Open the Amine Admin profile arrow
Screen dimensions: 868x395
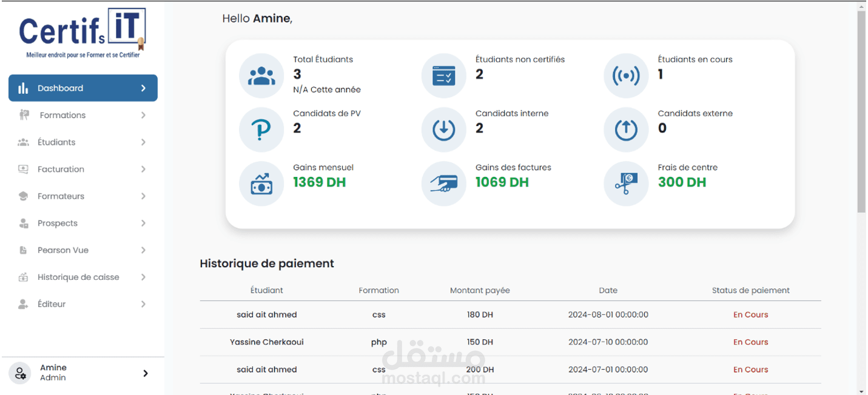point(145,373)
